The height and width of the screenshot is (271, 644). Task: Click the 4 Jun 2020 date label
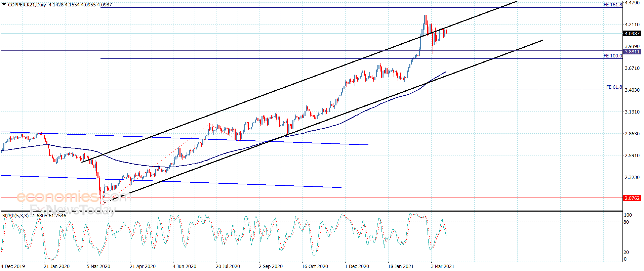point(185,266)
